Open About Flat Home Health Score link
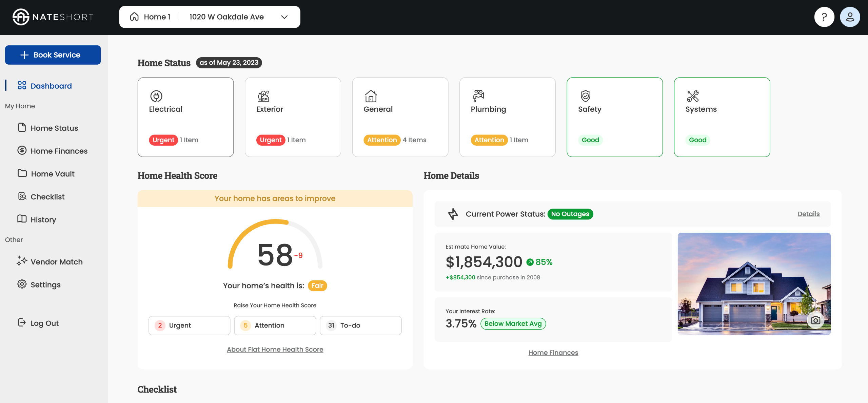 point(275,349)
